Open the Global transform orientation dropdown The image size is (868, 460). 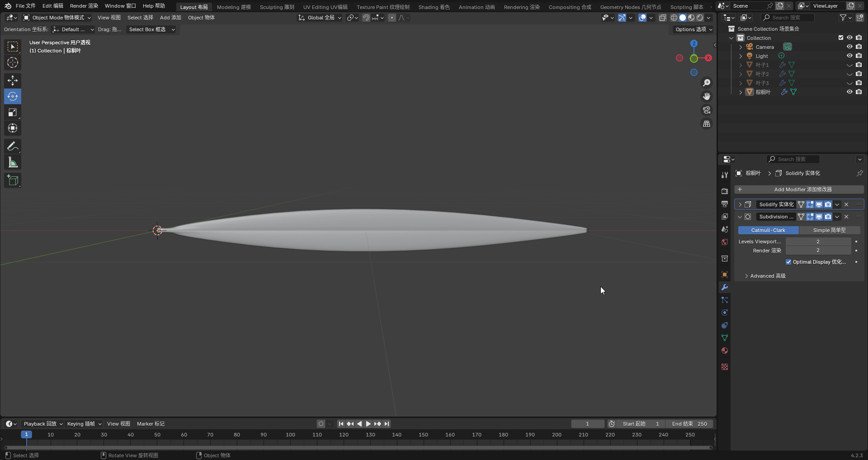point(320,18)
